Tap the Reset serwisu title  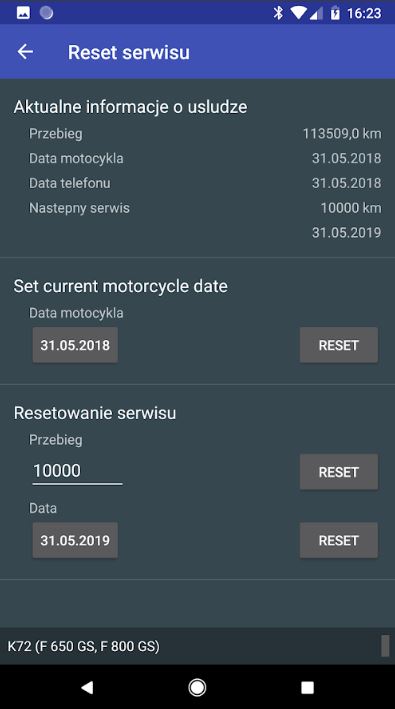click(x=129, y=52)
